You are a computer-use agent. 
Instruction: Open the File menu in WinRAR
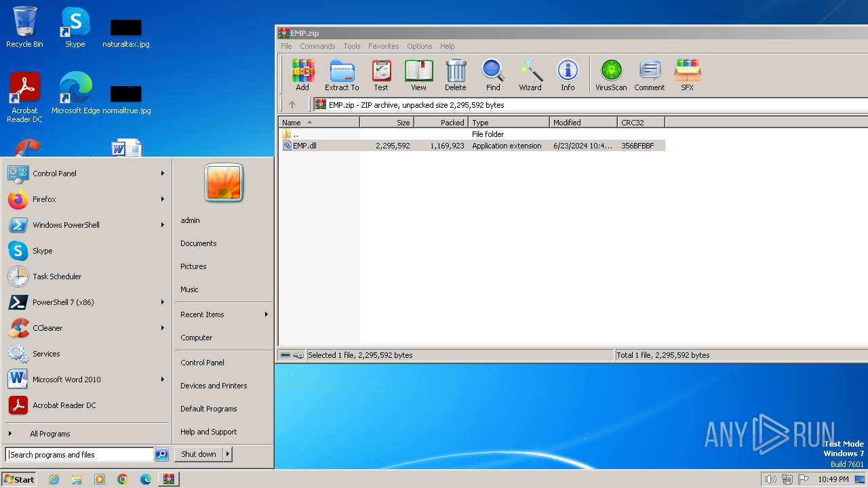pyautogui.click(x=286, y=46)
